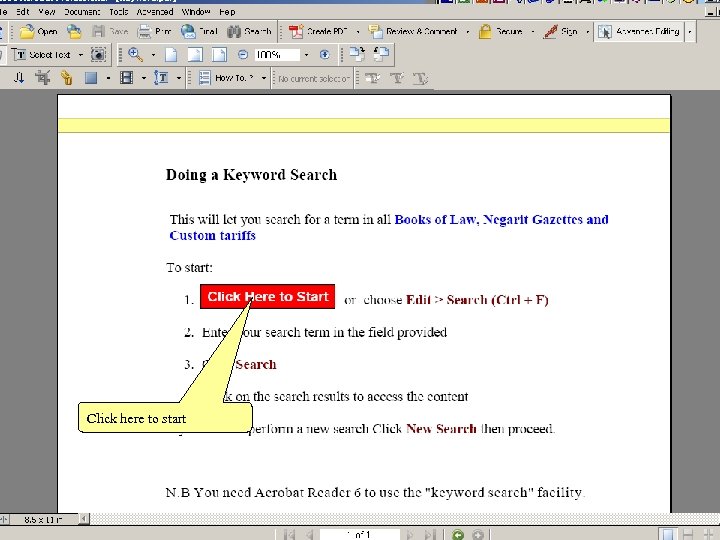Open the Edit menu
Image resolution: width=720 pixels, height=540 pixels.
pyautogui.click(x=22, y=12)
